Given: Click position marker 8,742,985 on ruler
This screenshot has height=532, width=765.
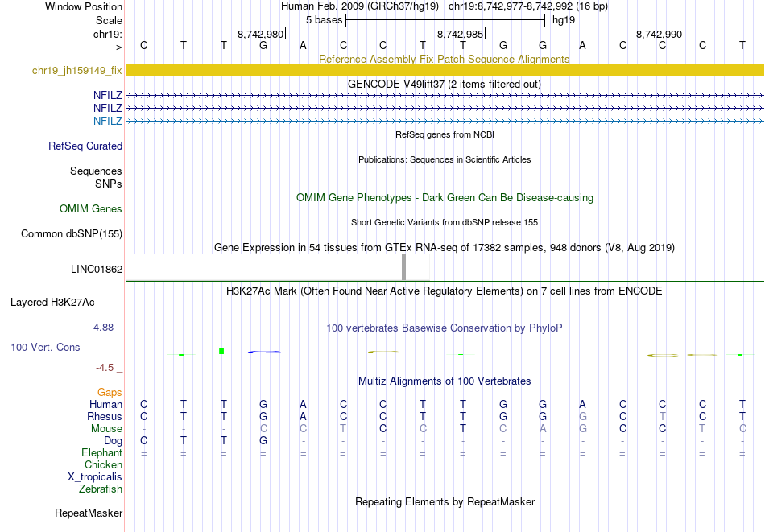Looking at the screenshot, I should click(460, 34).
